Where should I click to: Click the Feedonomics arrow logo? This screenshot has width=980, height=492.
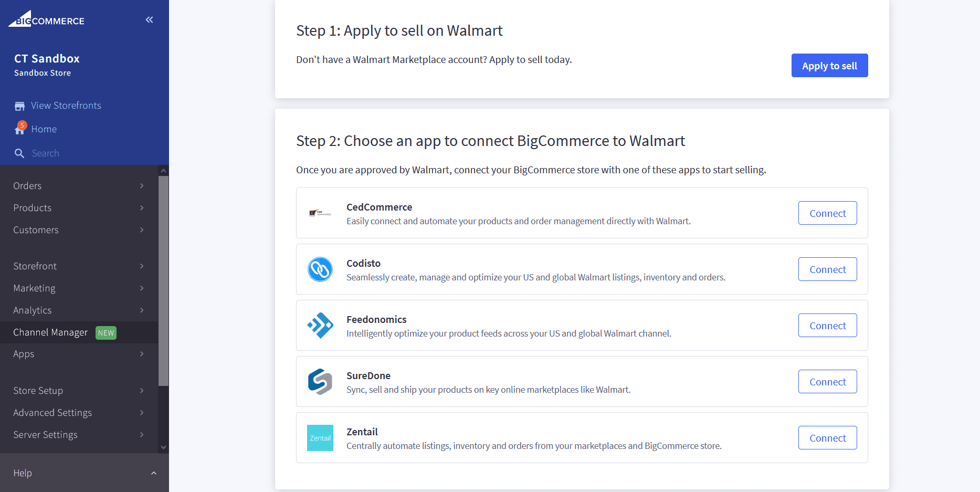320,325
